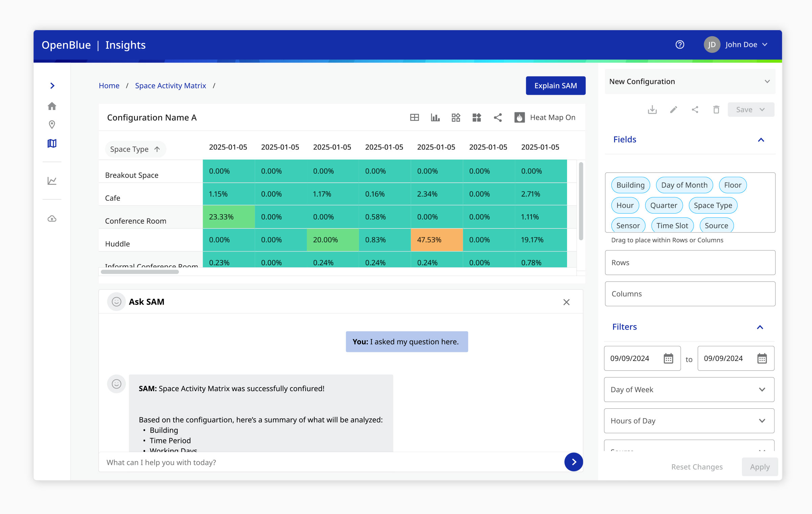Viewport: 812px width, 514px height.
Task: Collapse the Filters section
Action: (760, 327)
